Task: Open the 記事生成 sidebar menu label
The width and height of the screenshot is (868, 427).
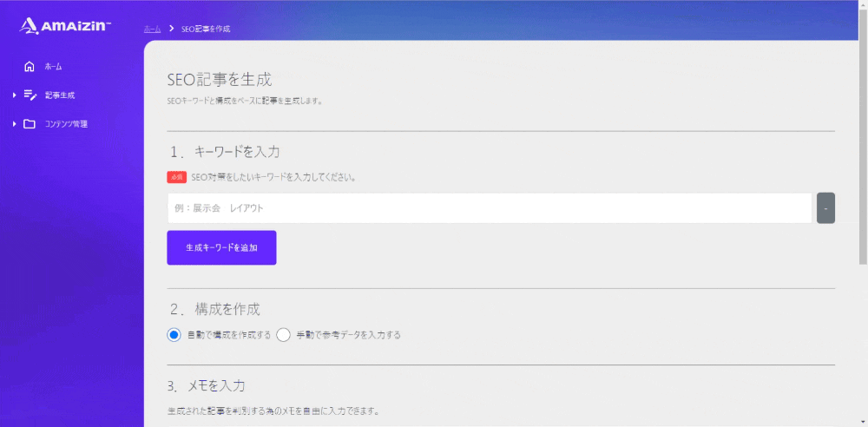Action: click(60, 95)
